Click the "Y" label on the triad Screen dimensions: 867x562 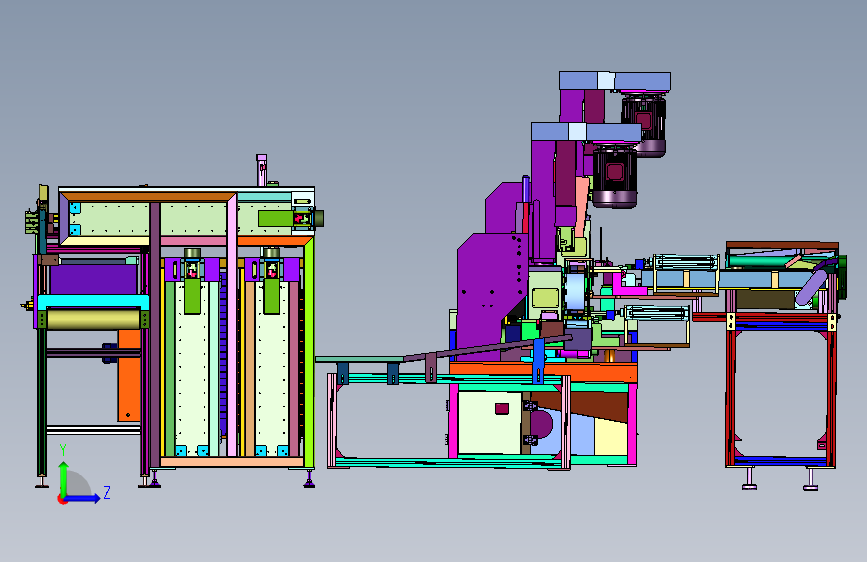coord(63,450)
